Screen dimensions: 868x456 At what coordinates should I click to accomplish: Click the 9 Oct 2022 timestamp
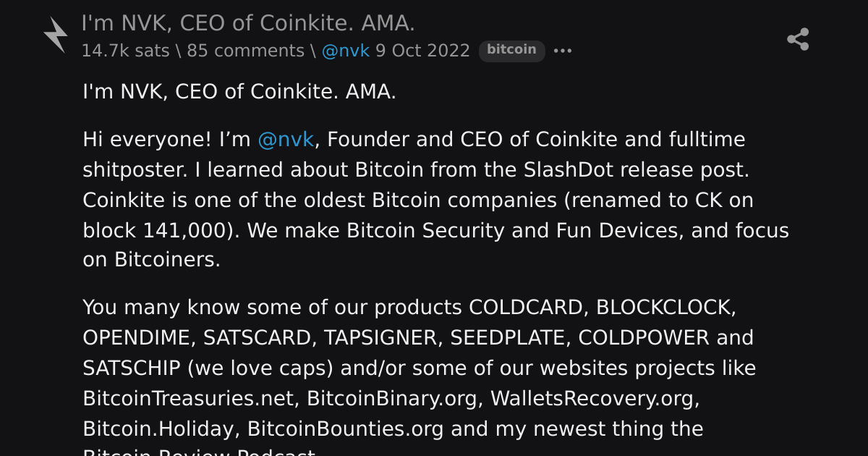point(423,51)
